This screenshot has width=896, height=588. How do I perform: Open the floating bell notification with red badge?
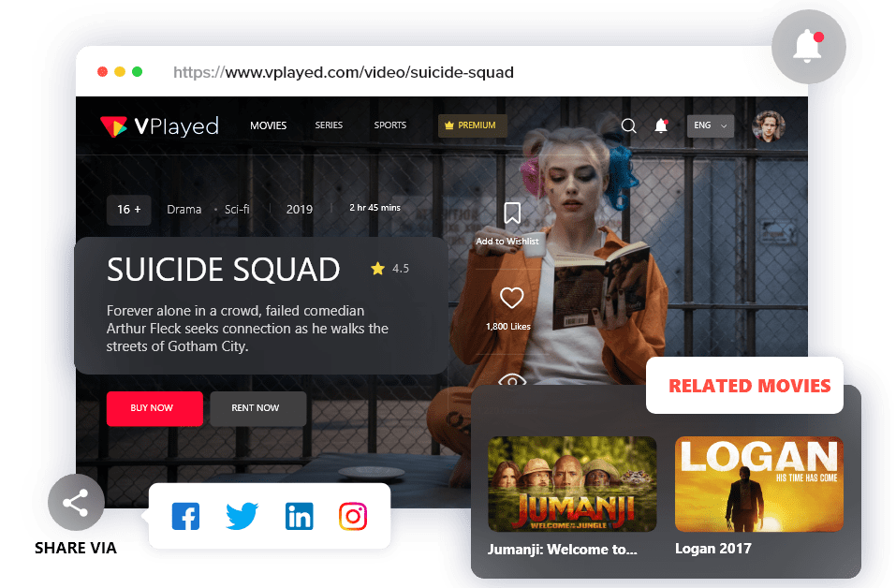click(808, 47)
